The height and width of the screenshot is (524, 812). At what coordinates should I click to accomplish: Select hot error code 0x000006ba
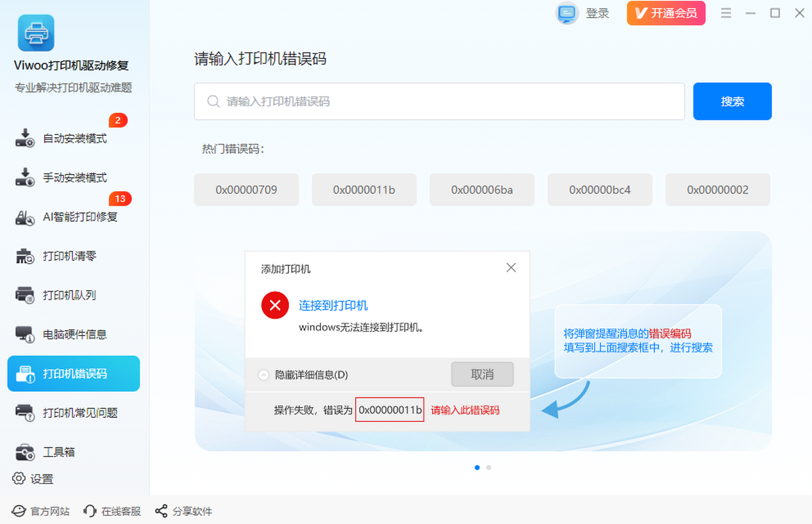click(x=482, y=190)
